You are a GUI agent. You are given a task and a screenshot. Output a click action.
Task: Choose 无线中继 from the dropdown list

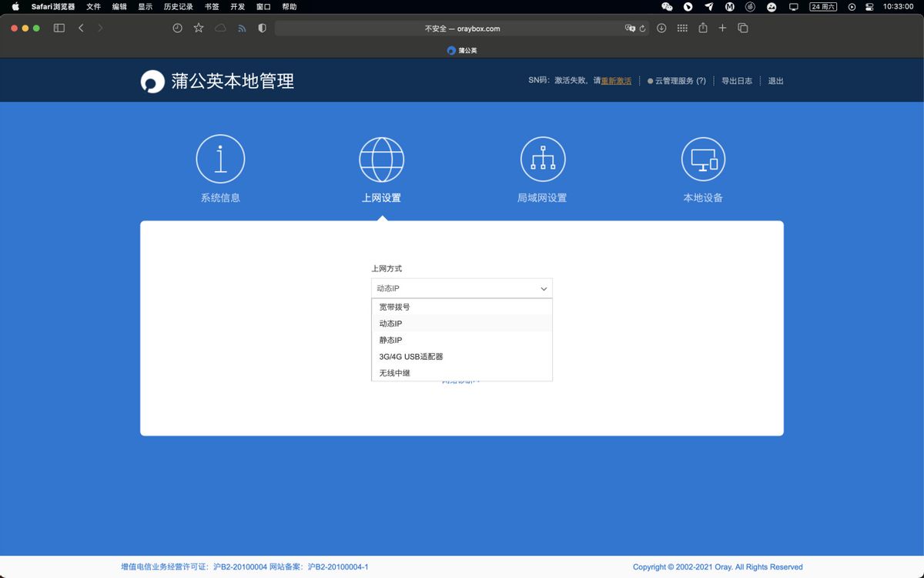(462, 373)
